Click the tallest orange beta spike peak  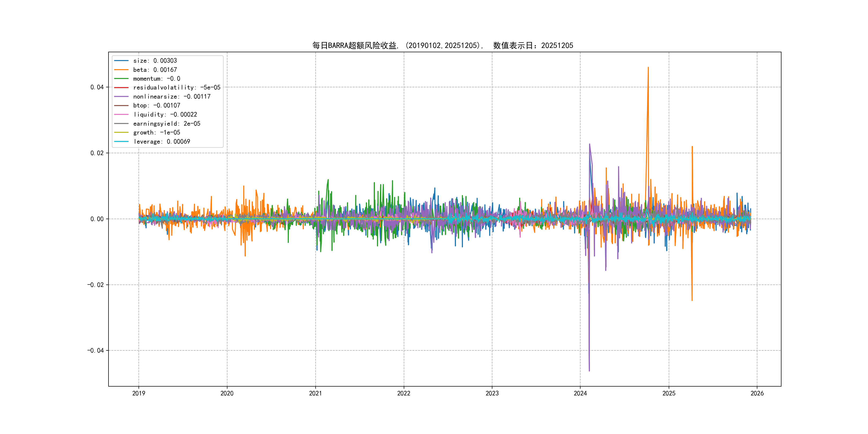[x=648, y=68]
